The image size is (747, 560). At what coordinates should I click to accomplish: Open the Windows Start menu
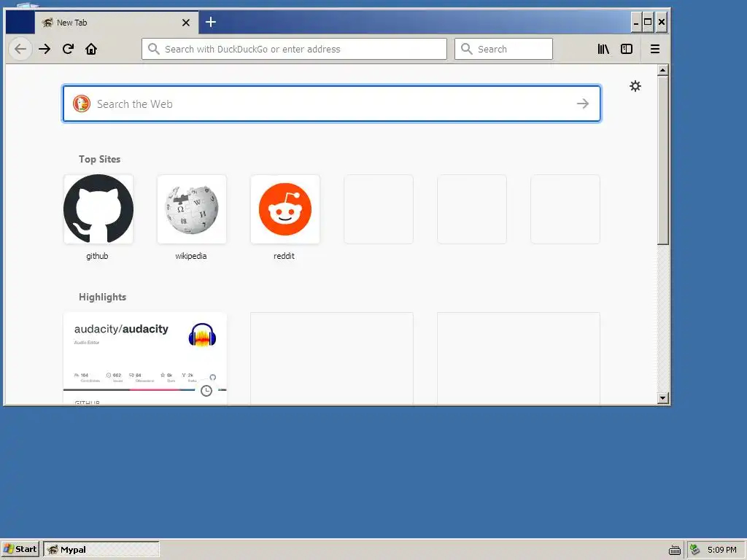20,549
